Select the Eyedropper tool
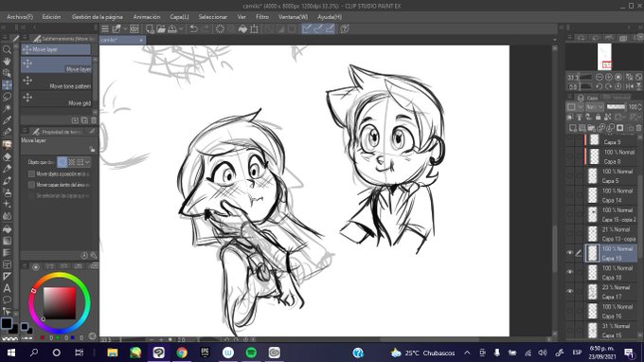Screen dimensions: 644x362 (x=7, y=120)
